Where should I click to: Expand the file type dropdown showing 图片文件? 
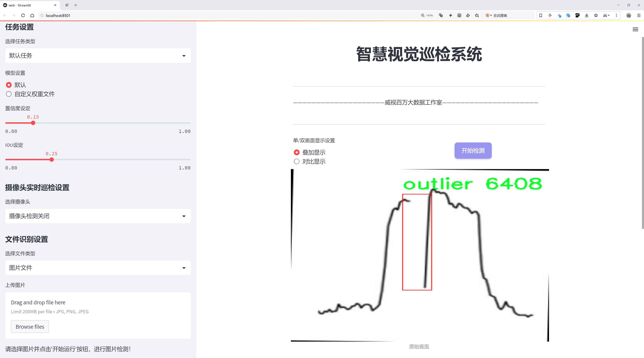click(98, 268)
